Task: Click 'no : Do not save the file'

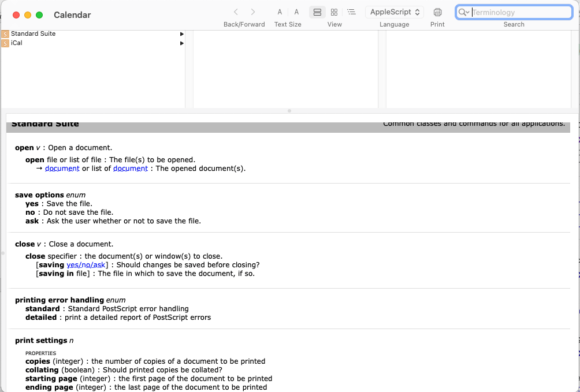Action: pyautogui.click(x=69, y=212)
